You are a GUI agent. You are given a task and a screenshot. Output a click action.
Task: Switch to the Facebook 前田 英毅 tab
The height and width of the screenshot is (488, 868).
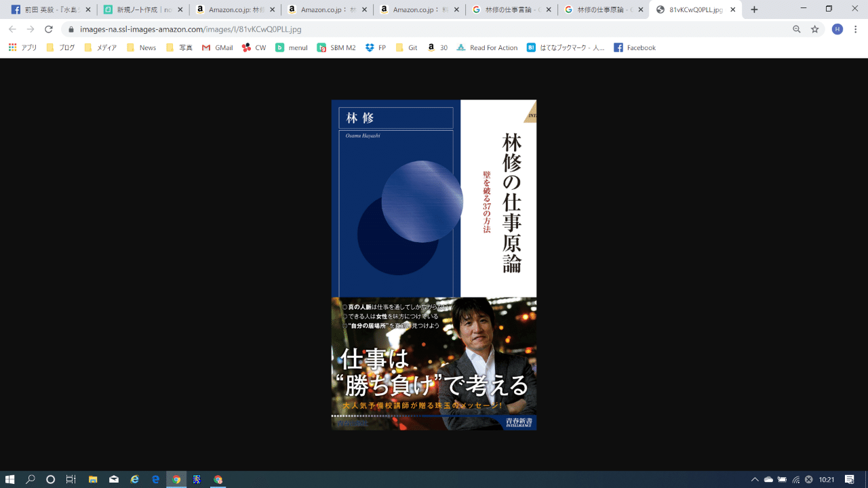click(x=51, y=10)
